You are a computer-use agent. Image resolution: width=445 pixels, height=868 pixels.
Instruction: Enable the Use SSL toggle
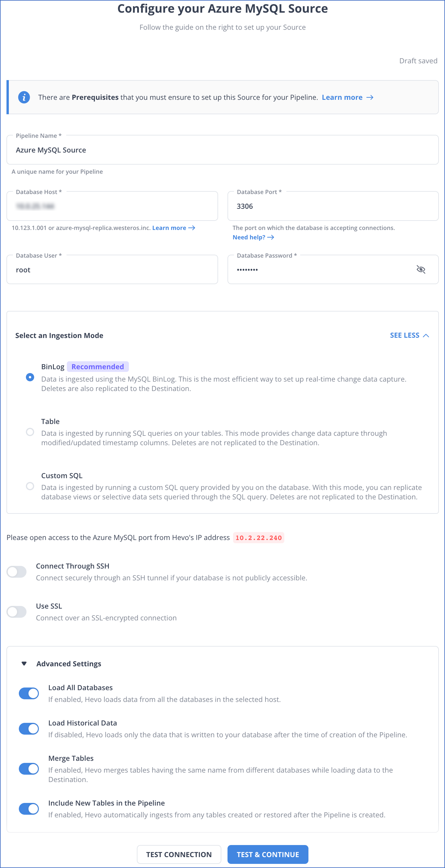[x=16, y=612]
